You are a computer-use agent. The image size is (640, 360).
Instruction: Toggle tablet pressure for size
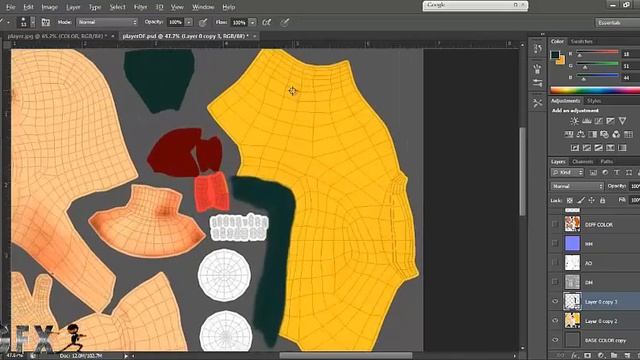[x=284, y=22]
